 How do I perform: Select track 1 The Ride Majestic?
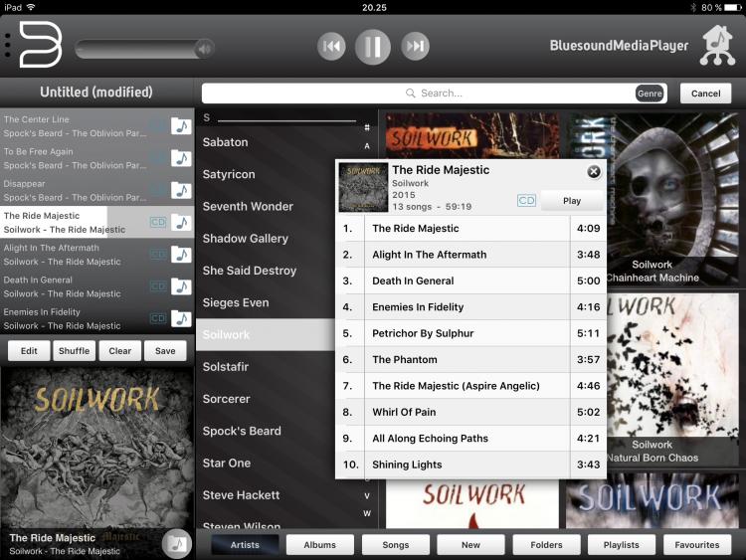(x=471, y=229)
